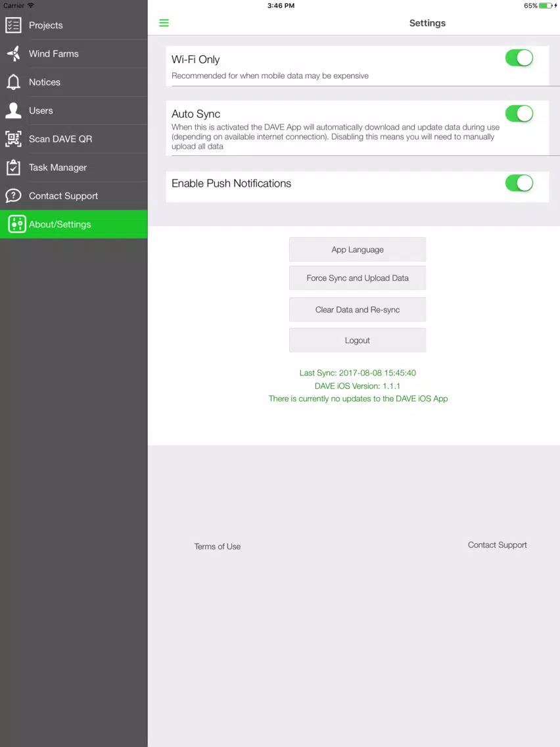Viewport: 560px width, 747px height.
Task: Click the About/Settings sliders icon
Action: 16,224
